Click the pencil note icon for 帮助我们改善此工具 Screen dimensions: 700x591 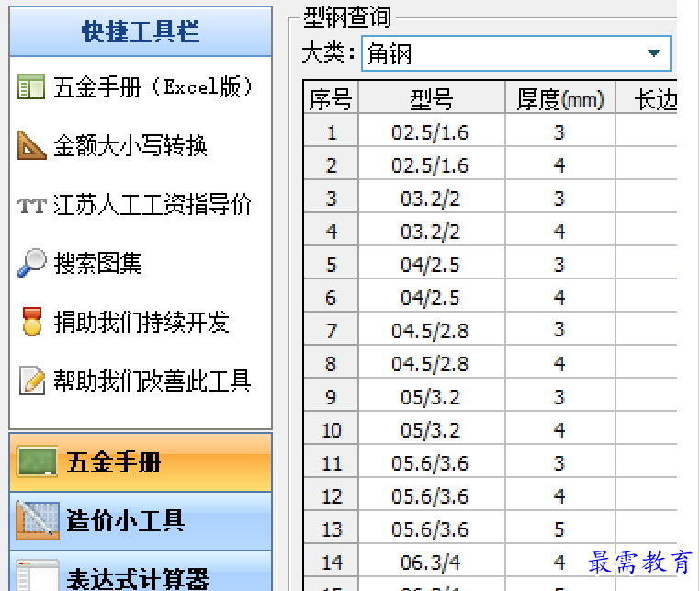pyautogui.click(x=32, y=381)
